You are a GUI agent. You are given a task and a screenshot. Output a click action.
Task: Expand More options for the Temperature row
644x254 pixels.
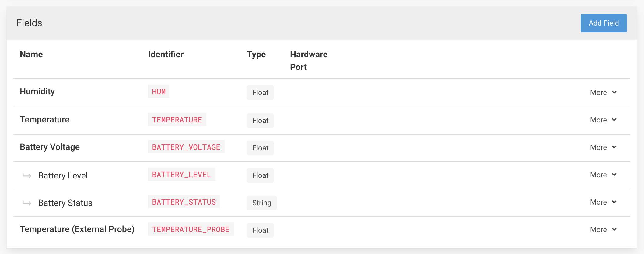[x=603, y=120]
